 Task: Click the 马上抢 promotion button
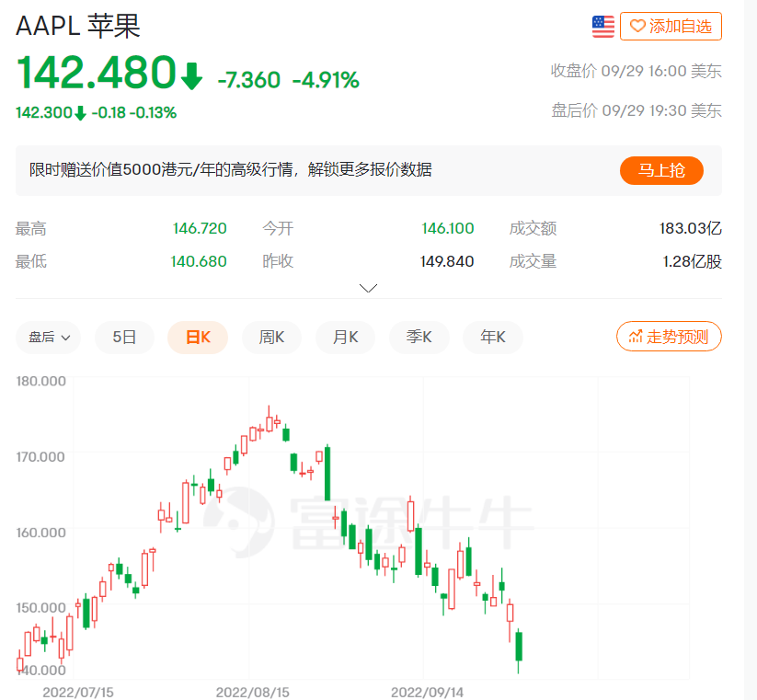pos(661,170)
